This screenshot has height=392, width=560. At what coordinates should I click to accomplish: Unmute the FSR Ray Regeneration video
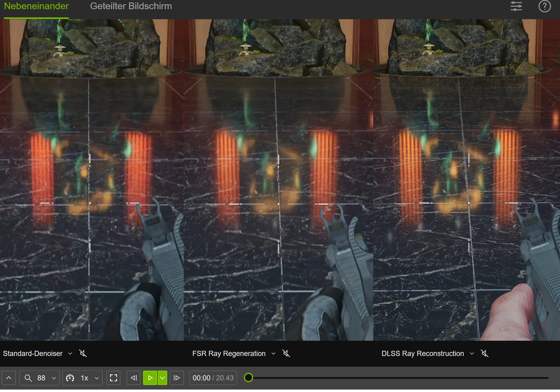point(286,353)
